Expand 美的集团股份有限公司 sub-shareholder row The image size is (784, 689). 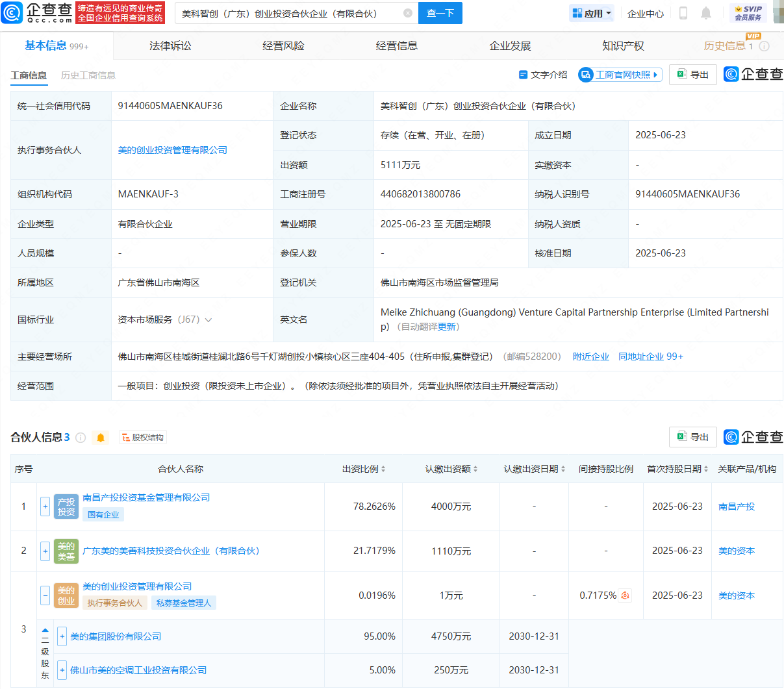point(62,636)
